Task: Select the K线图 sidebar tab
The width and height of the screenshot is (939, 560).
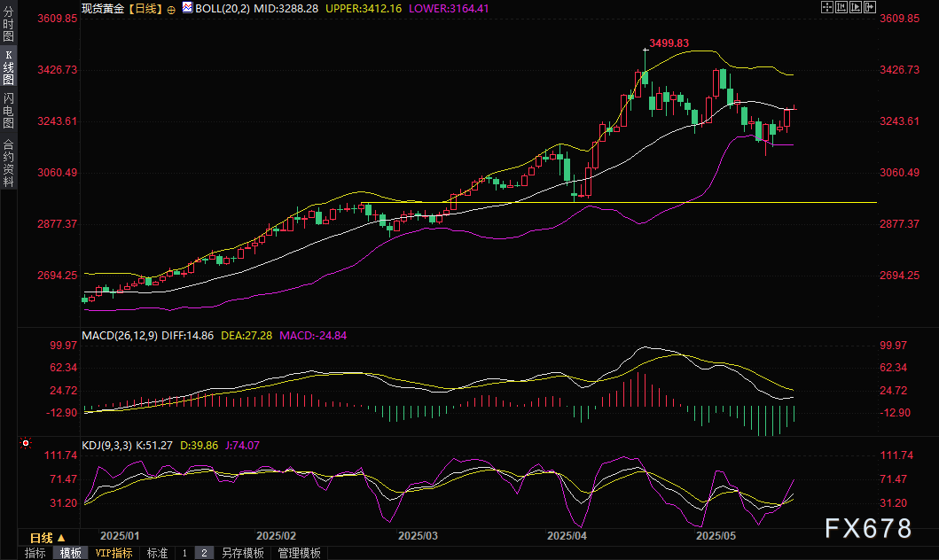Action: pyautogui.click(x=8, y=66)
